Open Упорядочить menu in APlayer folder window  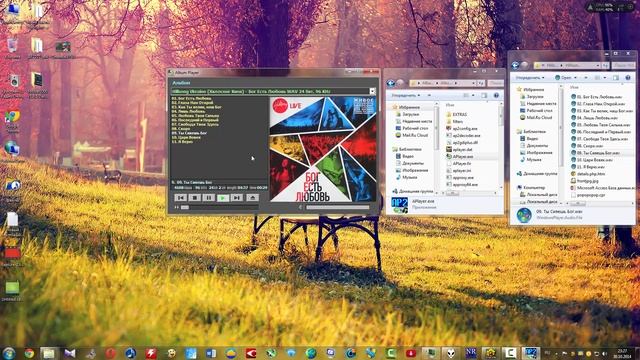(x=406, y=95)
